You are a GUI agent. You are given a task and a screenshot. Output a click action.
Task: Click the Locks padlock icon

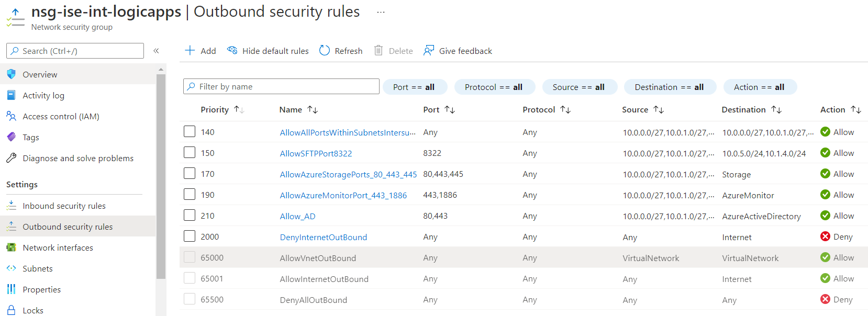(11, 310)
